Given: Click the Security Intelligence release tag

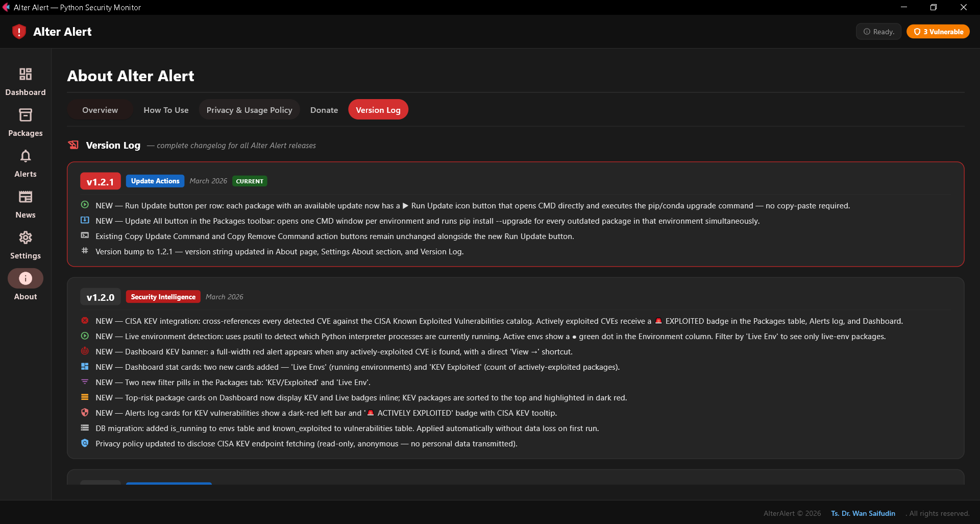Looking at the screenshot, I should (x=162, y=296).
